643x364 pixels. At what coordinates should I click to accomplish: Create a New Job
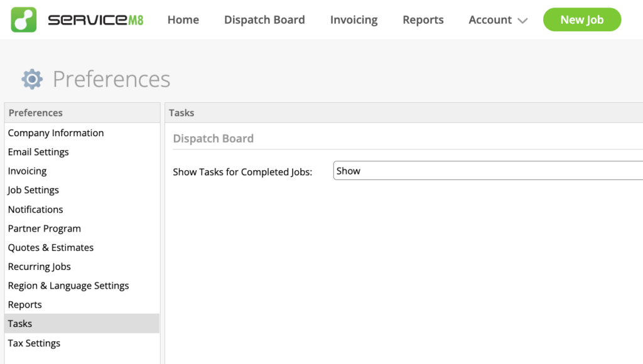pos(581,19)
